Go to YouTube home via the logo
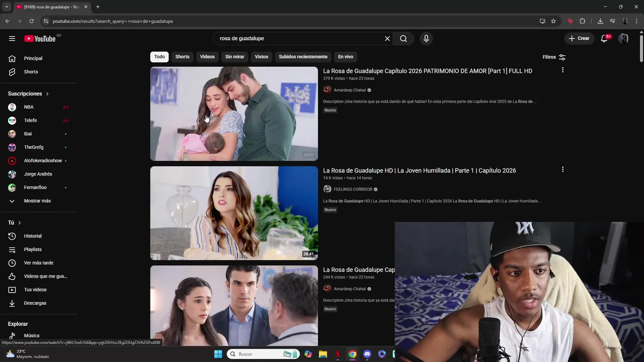 pyautogui.click(x=40, y=39)
